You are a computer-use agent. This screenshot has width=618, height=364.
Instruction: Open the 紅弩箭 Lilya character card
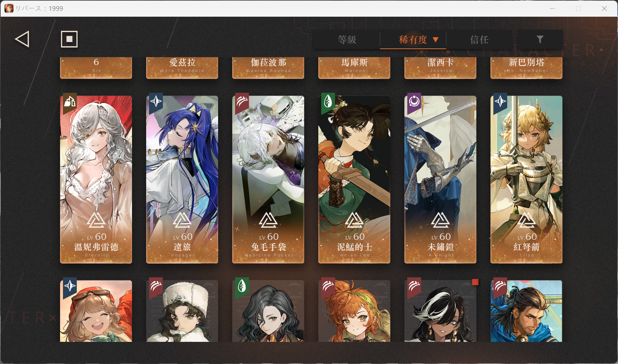[526, 179]
